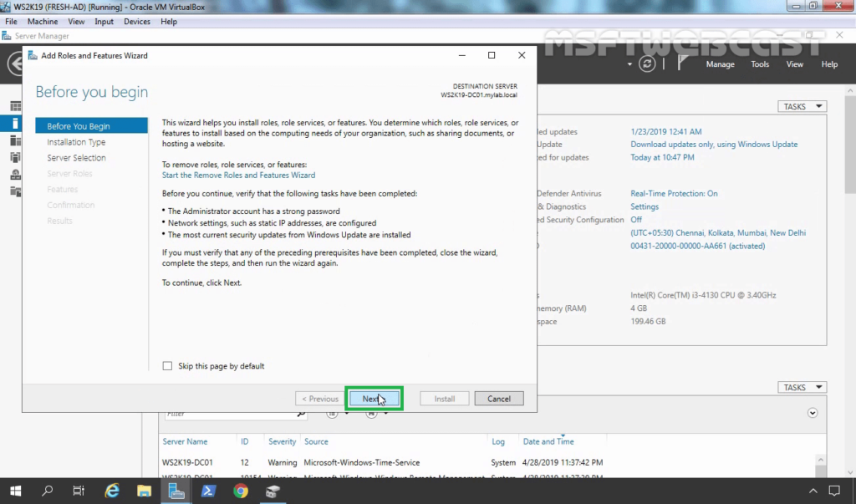The height and width of the screenshot is (504, 856).
Task: Click the Server Manager back arrow
Action: [15, 64]
